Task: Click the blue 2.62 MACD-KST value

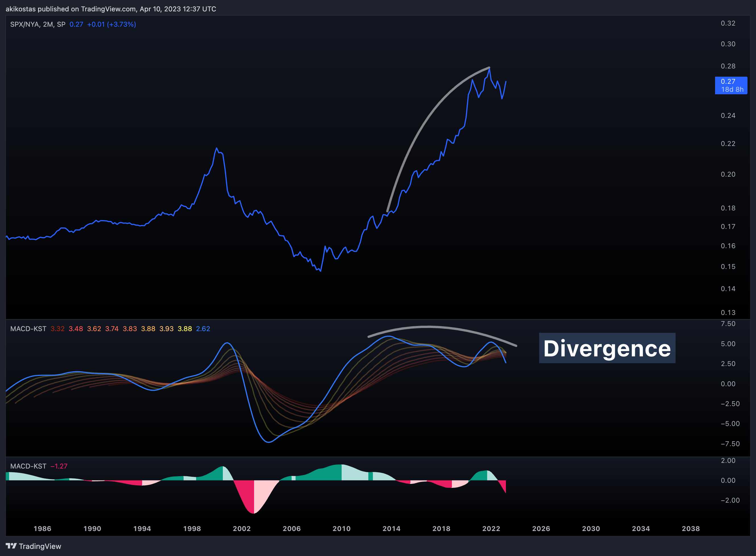Action: pos(203,329)
